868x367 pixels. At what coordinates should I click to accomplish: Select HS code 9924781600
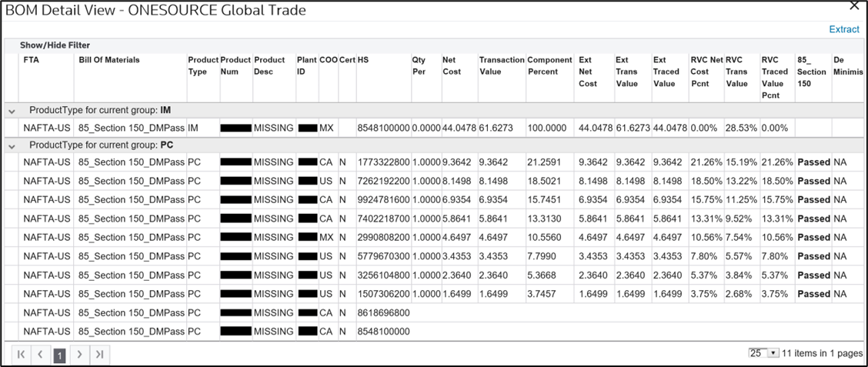[x=384, y=200]
